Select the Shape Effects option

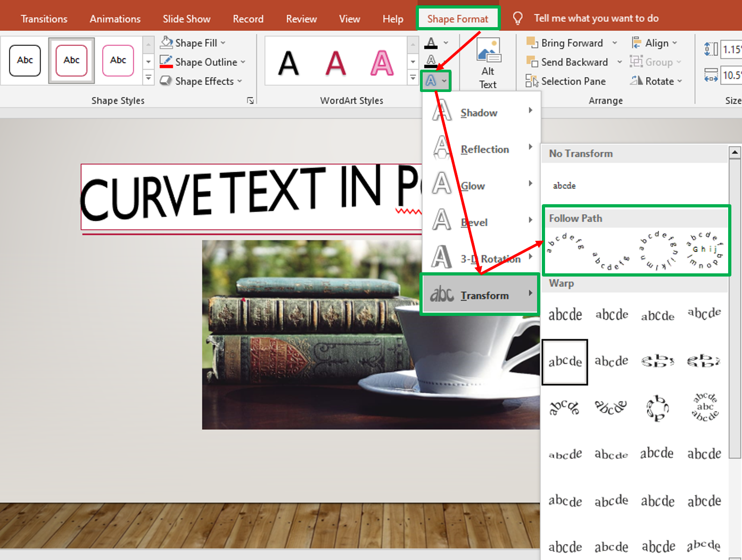201,81
